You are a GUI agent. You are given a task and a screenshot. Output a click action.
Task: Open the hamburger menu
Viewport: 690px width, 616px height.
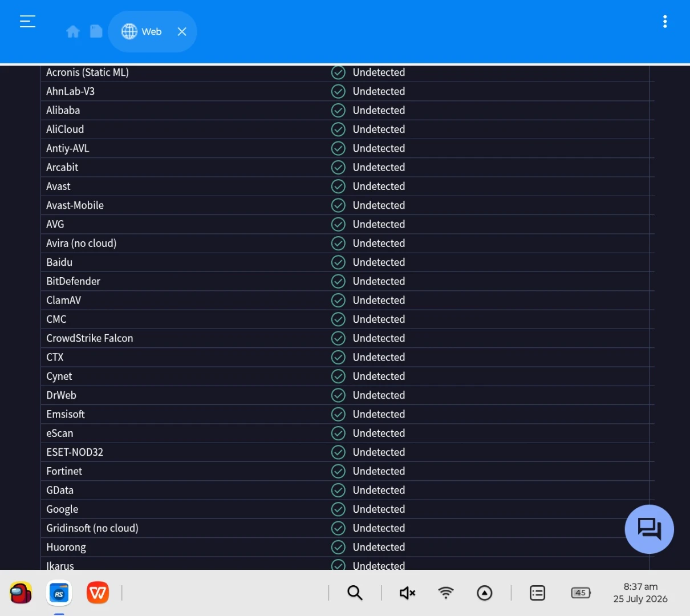coord(27,22)
